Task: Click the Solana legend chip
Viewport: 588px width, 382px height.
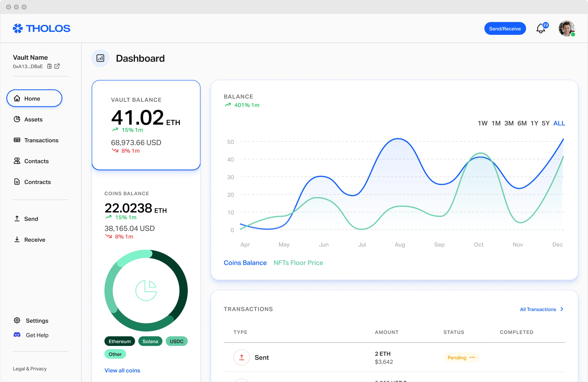Action: (x=150, y=341)
